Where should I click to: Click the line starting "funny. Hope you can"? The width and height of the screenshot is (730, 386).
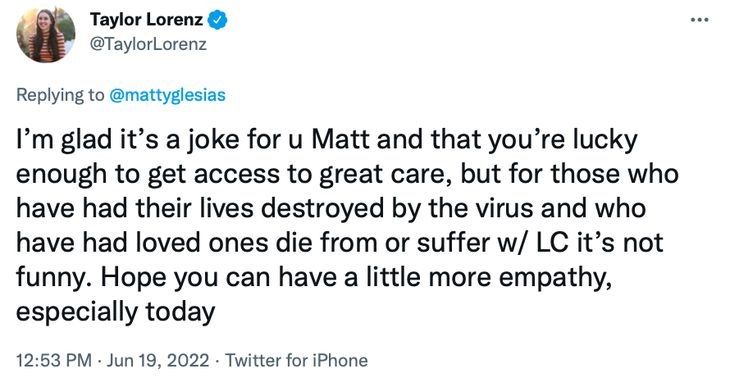314,278
